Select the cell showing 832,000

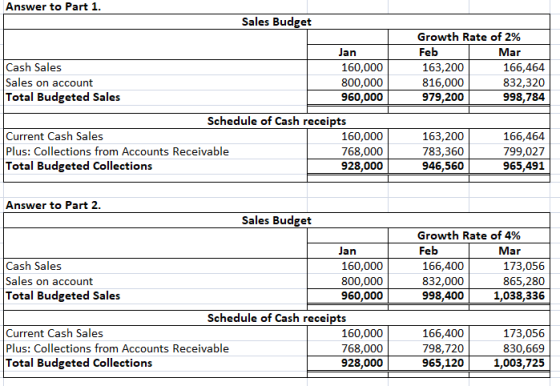429,281
